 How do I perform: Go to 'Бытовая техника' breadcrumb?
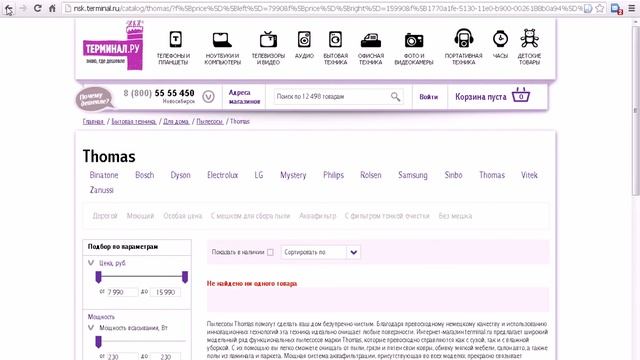pos(133,121)
